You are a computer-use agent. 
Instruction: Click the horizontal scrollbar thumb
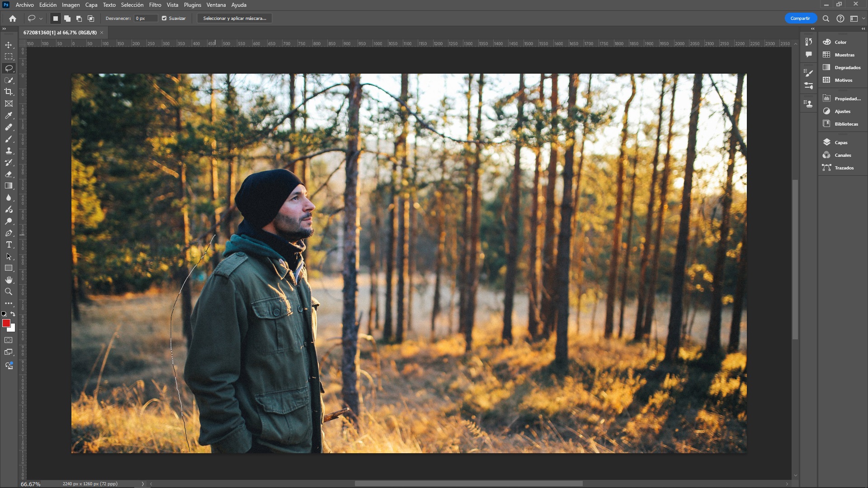pyautogui.click(x=468, y=484)
